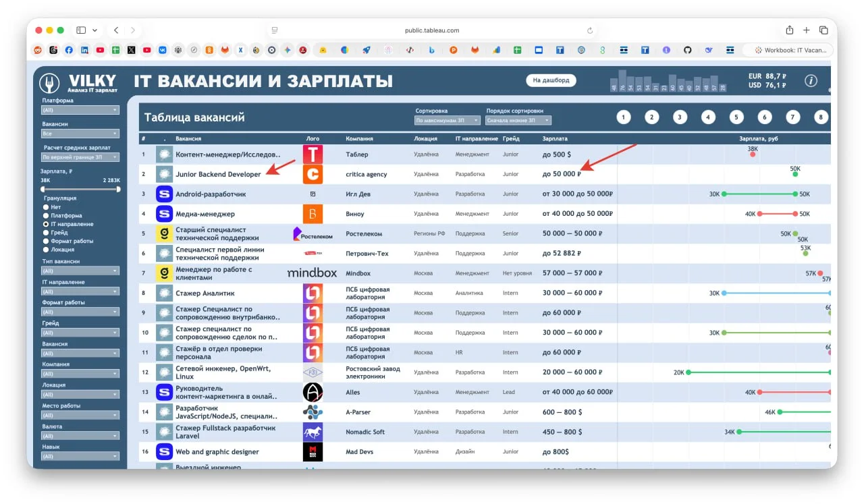864x504 pixels.
Task: Click the Safari back arrow
Action: (116, 30)
